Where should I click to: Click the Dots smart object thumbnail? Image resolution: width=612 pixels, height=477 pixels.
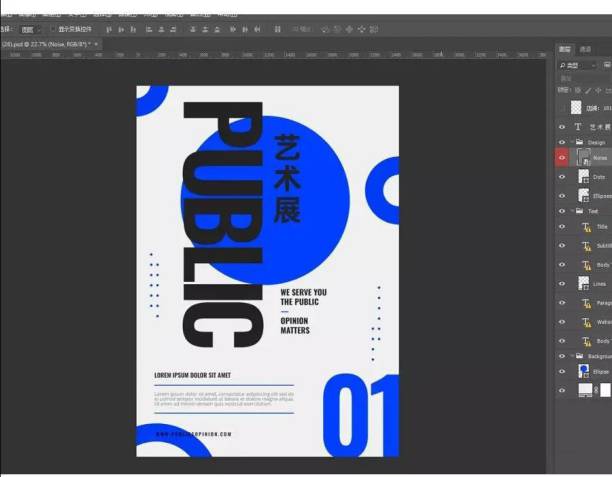(x=585, y=177)
